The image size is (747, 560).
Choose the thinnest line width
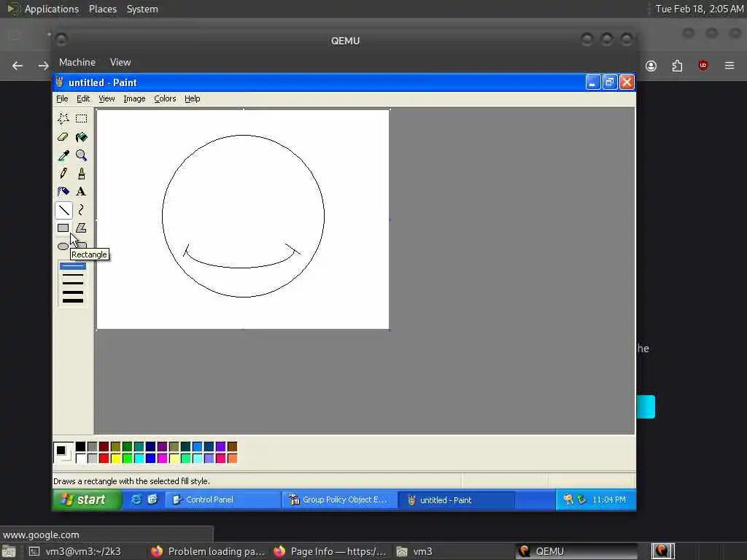pos(72,266)
